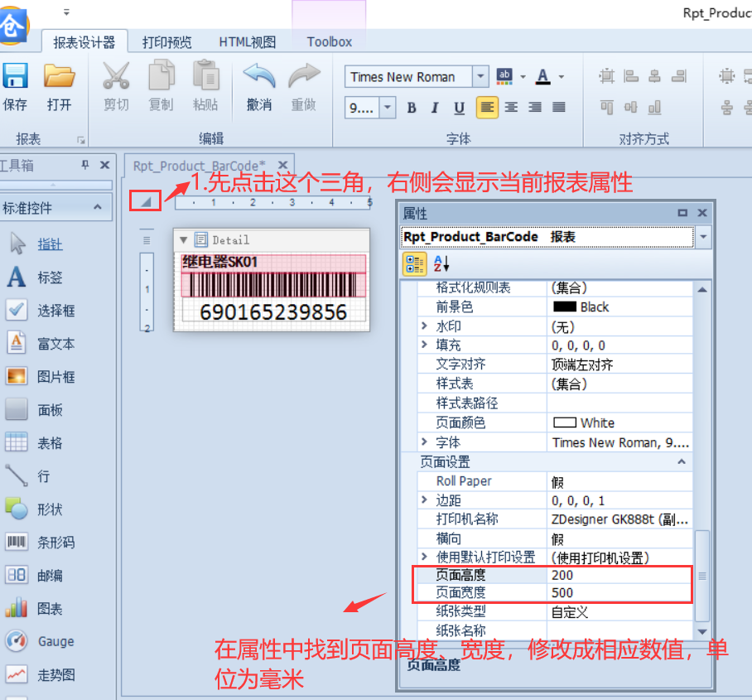752x700 pixels.
Task: Collapse the 标准控件 toolbox group
Action: (x=98, y=207)
